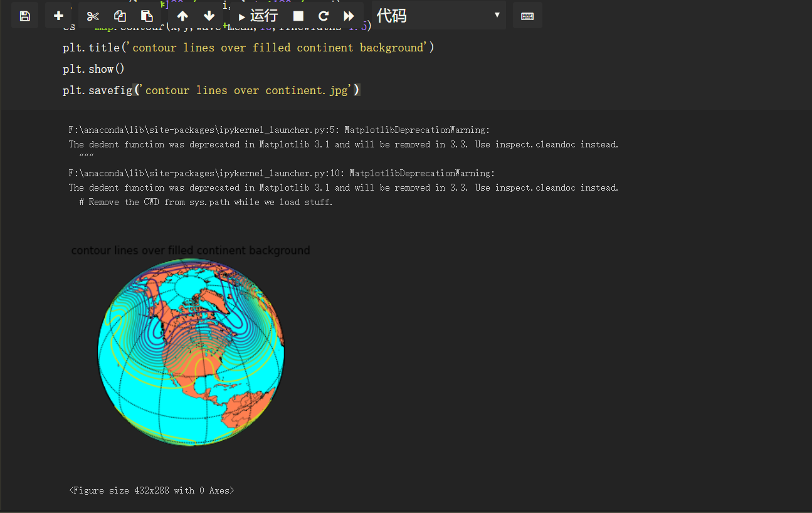Click the plot title text above the globe

click(x=191, y=250)
